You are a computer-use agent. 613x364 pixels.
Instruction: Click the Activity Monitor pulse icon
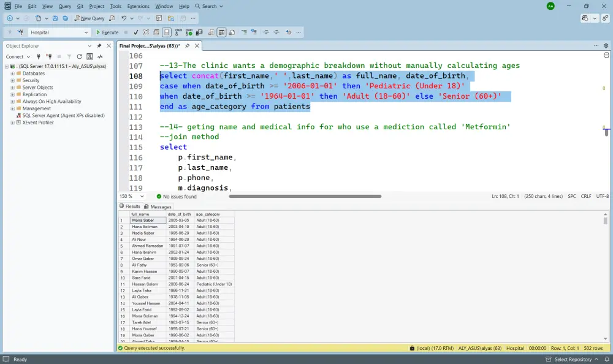click(x=100, y=57)
